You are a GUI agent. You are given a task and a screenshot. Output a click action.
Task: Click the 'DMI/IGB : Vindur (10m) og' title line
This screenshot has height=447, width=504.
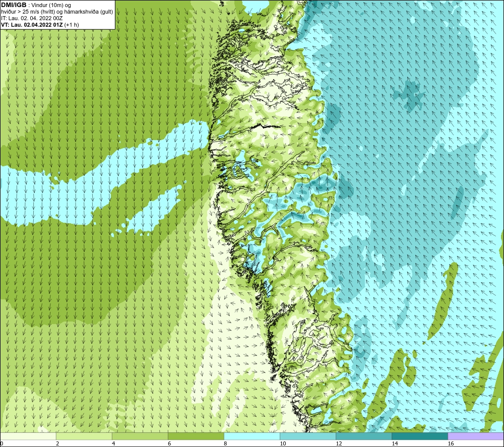tap(36, 5)
